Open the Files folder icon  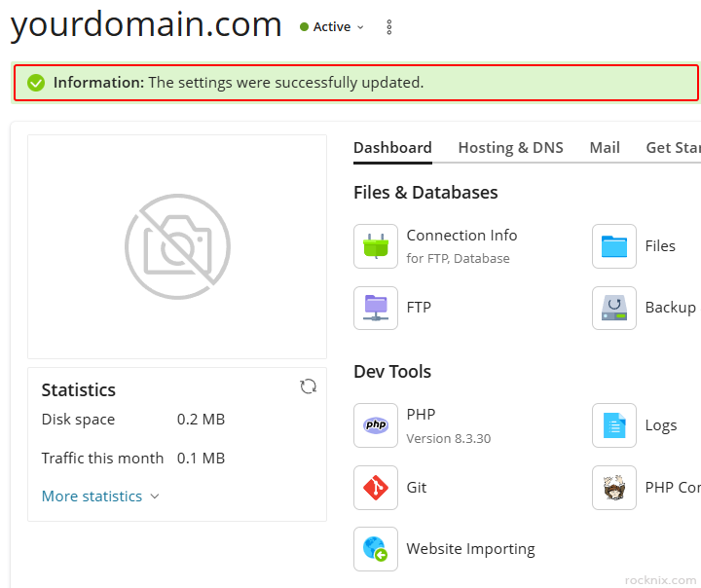pos(614,246)
